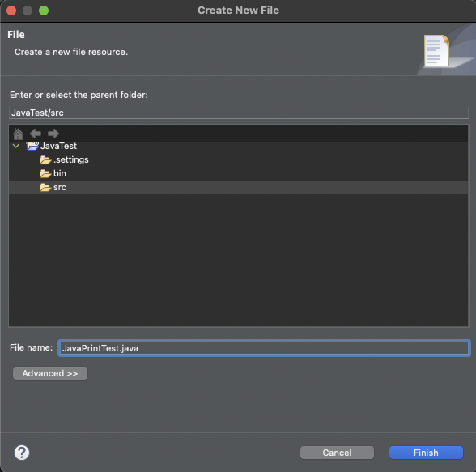
Task: Select the src folder icon
Action: tap(45, 188)
